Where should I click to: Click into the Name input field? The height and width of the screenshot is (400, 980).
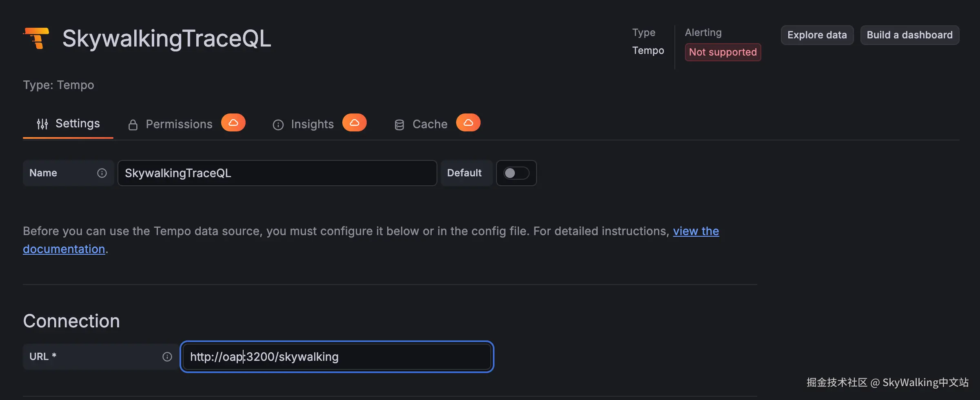277,173
